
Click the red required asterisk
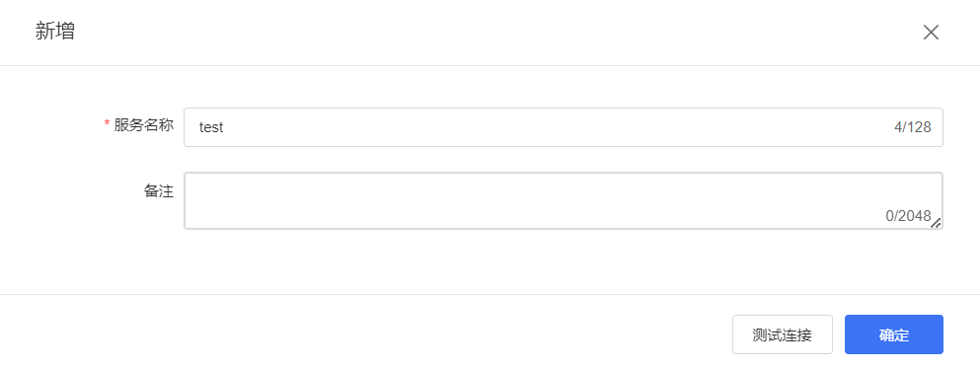(107, 125)
